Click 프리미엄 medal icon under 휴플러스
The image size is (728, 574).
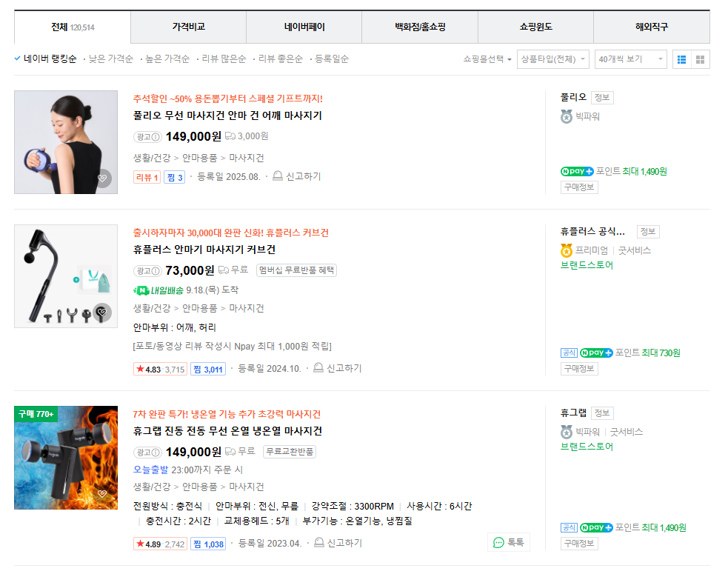click(x=567, y=250)
